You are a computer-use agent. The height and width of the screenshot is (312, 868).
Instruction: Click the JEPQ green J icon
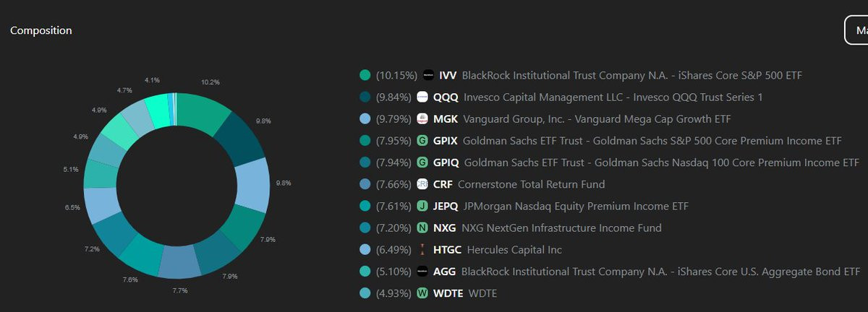point(422,206)
